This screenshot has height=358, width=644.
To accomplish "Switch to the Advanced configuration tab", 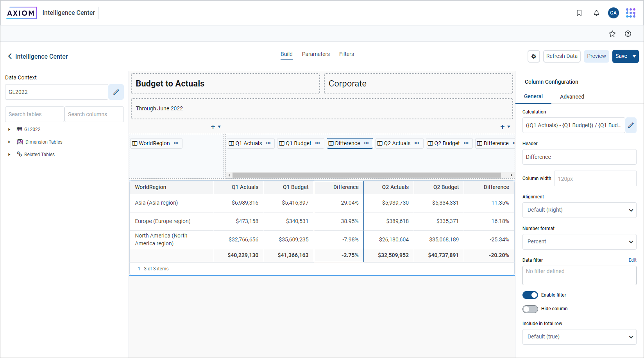I will [572, 97].
